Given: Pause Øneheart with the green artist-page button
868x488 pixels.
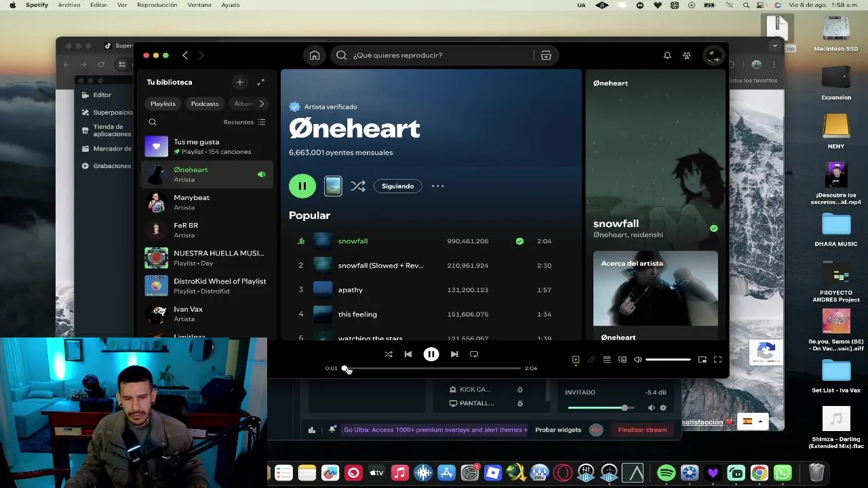Looking at the screenshot, I should click(x=302, y=186).
